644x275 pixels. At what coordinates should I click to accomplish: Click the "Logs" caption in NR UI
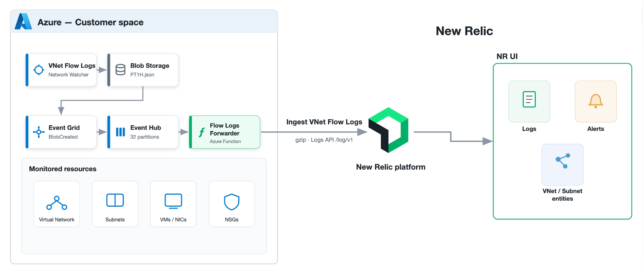[529, 129]
